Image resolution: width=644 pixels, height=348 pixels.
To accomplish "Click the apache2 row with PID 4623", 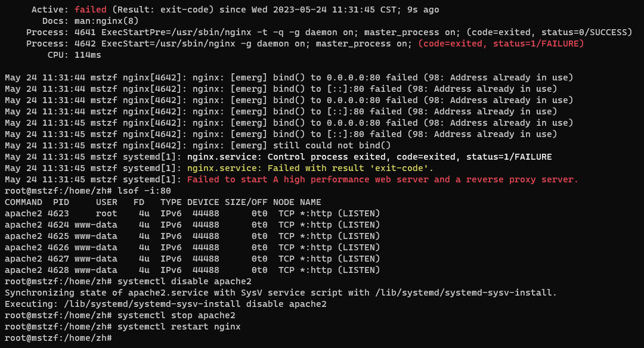I will coord(192,214).
